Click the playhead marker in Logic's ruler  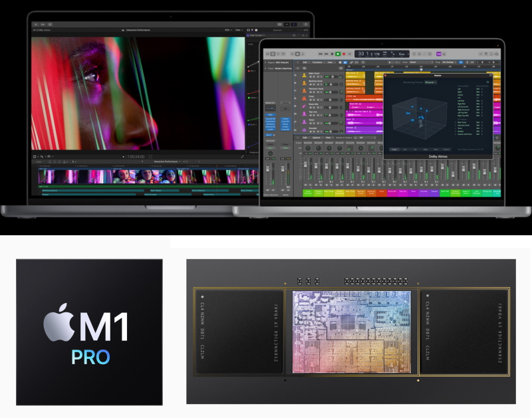click(421, 70)
